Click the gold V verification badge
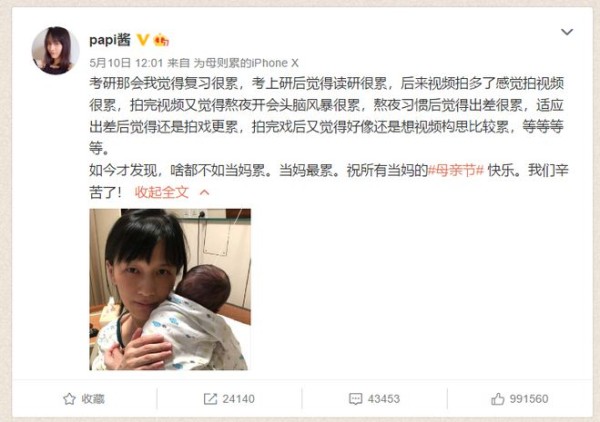This screenshot has width=600, height=422. 143,40
